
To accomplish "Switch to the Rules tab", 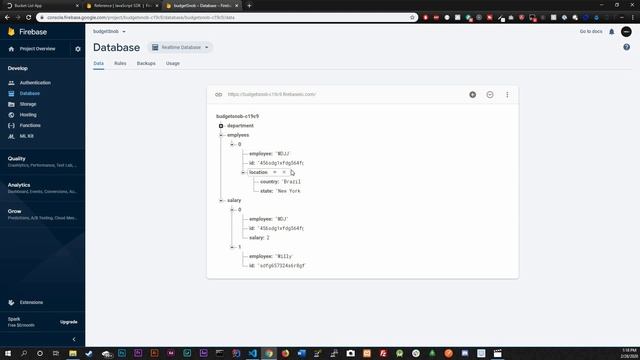I will point(120,63).
